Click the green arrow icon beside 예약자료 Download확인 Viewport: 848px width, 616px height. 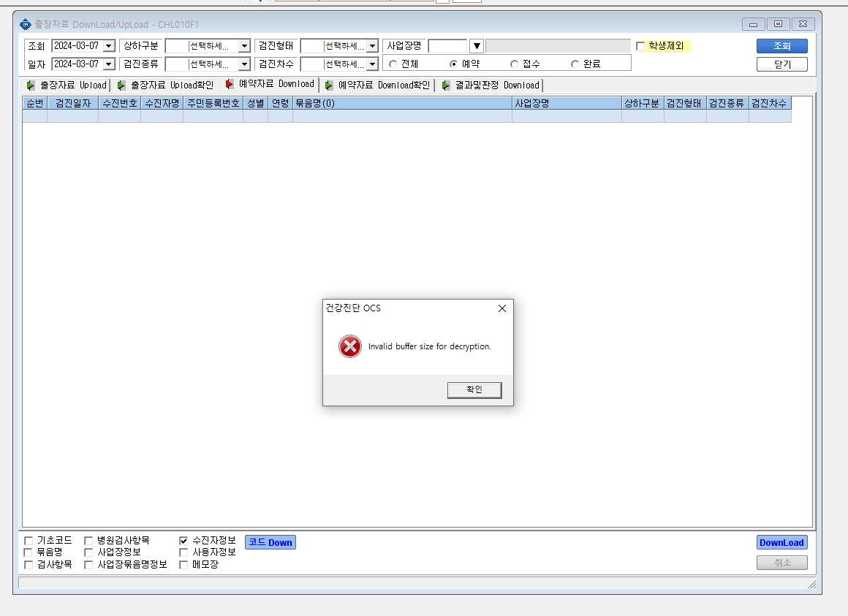click(329, 85)
